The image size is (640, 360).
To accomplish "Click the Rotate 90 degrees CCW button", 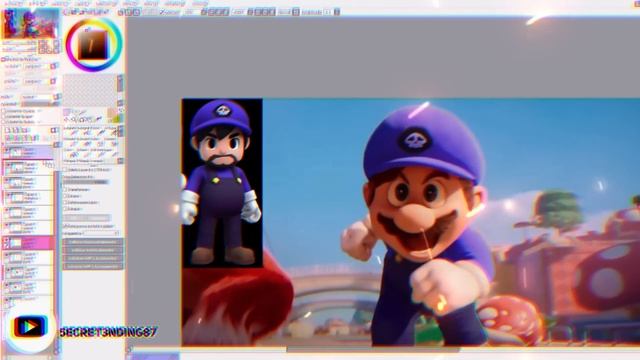I will [x=93, y=258].
